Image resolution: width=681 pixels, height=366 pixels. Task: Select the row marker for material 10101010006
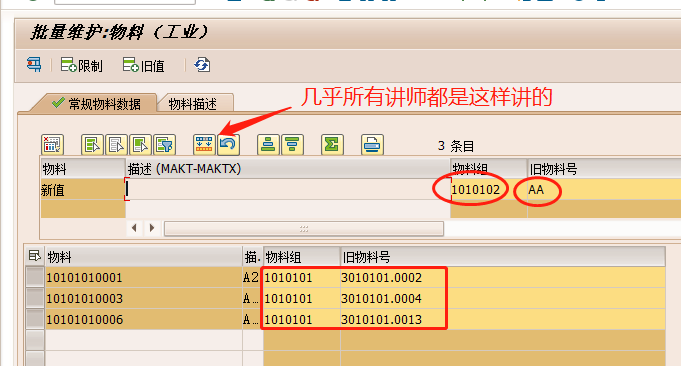(x=35, y=319)
